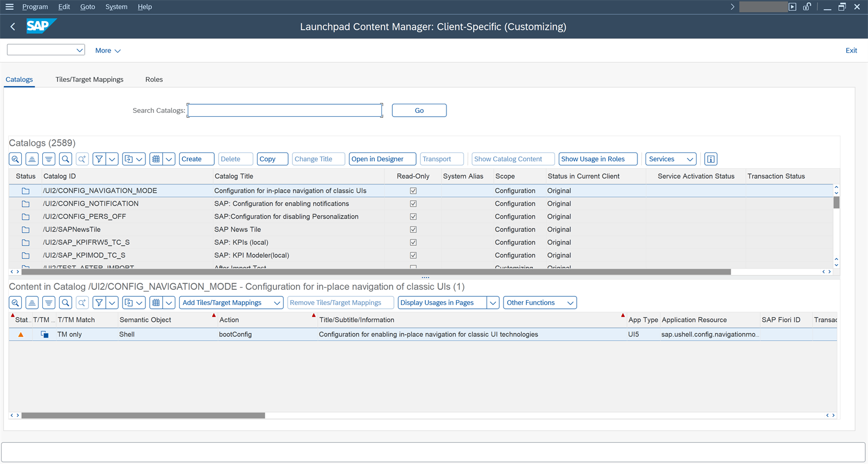Click Show Usage in Roles button
Image resolution: width=868 pixels, height=464 pixels.
tap(598, 159)
